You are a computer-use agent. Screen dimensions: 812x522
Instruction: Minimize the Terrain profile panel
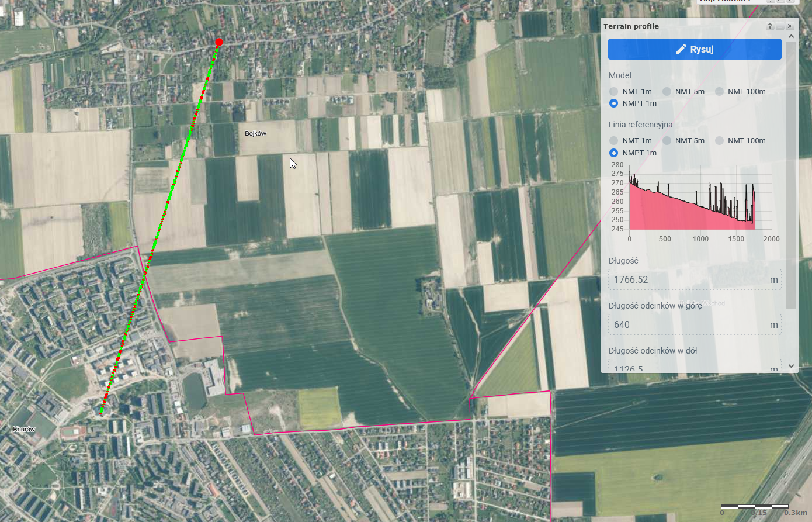(x=780, y=26)
